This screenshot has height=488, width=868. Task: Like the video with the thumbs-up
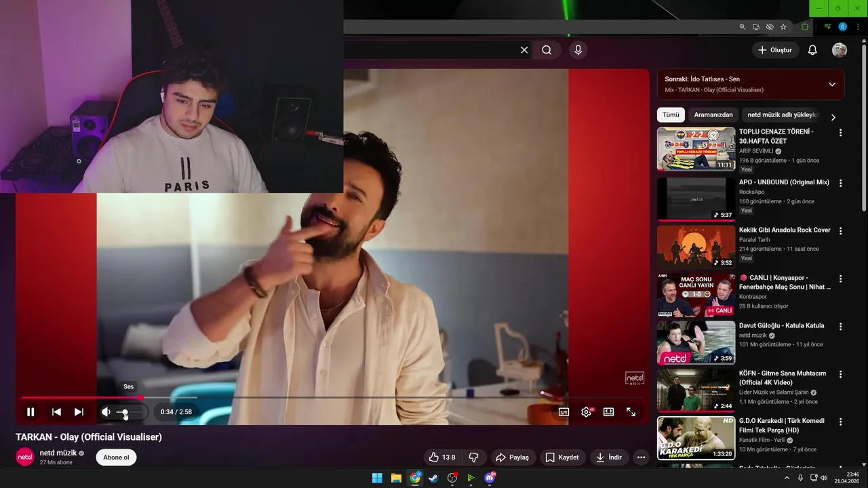[442, 457]
